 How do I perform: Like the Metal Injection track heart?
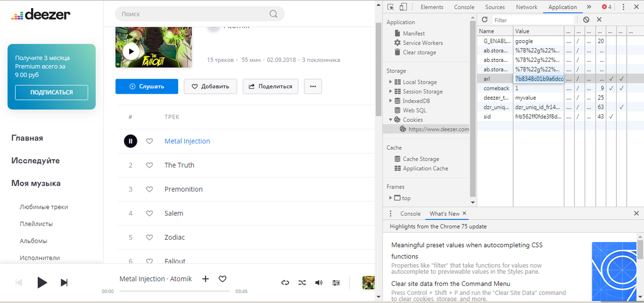click(149, 141)
